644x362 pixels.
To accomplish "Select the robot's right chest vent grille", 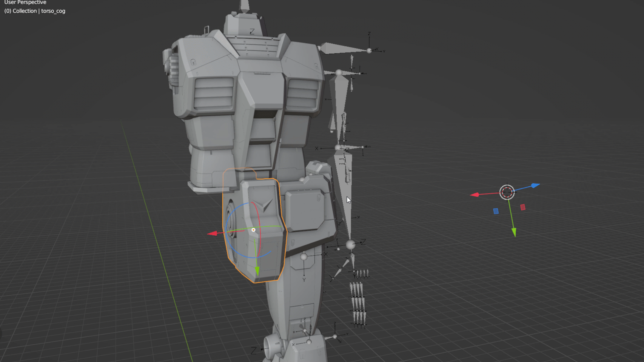I will pyautogui.click(x=302, y=94).
